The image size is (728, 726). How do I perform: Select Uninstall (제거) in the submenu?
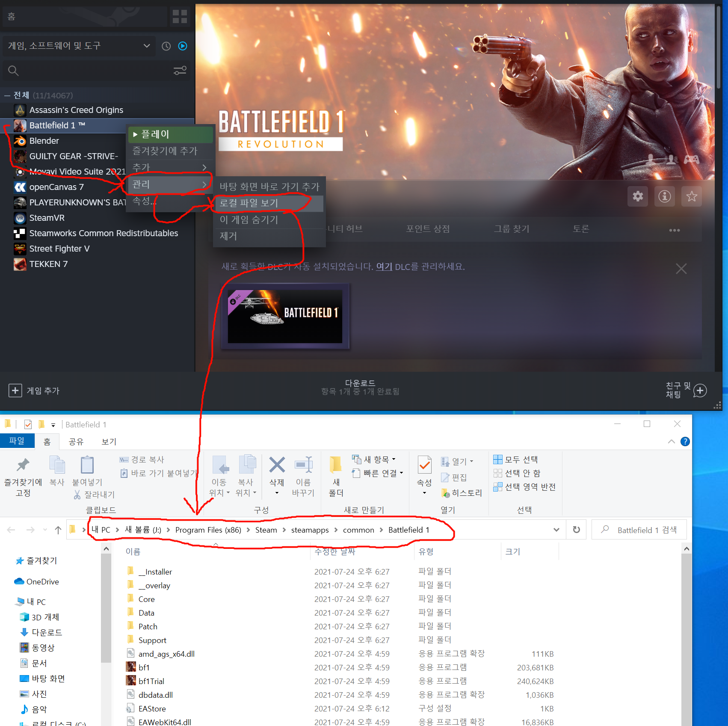point(269,236)
